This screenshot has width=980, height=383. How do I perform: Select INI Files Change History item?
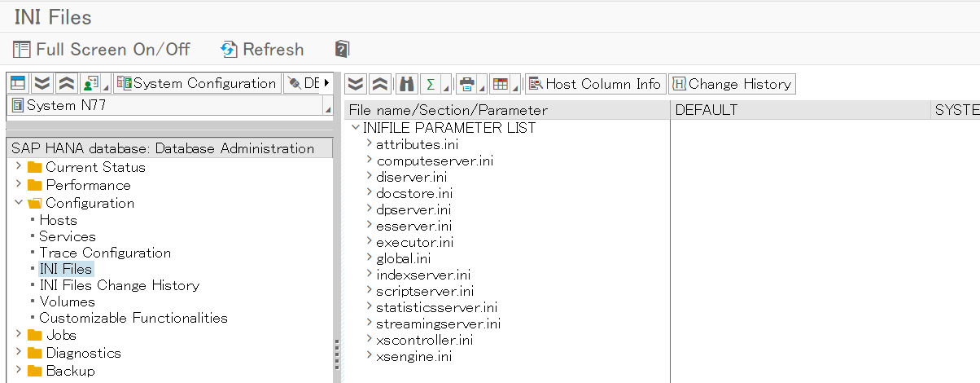(119, 285)
